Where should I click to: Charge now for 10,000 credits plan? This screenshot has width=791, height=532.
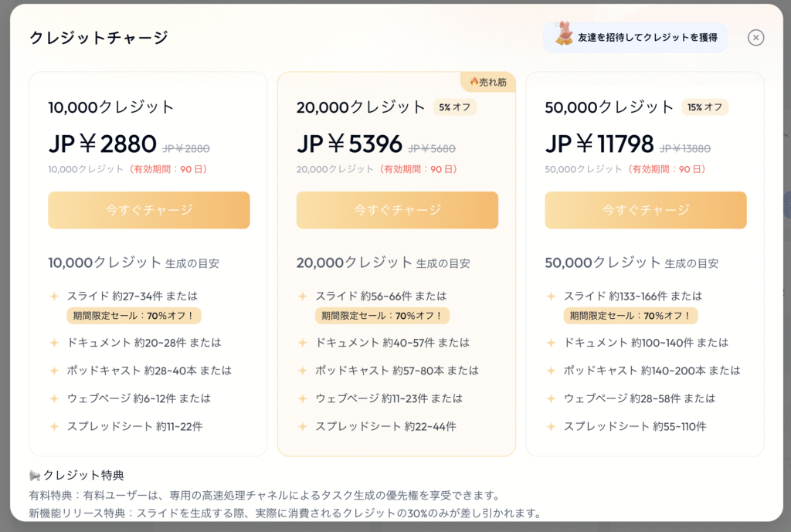pos(149,210)
